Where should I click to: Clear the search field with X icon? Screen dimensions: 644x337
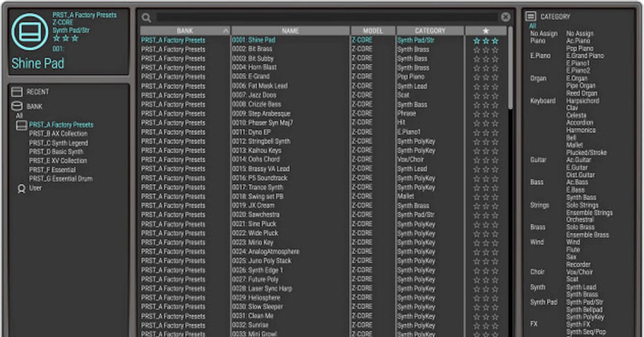click(506, 17)
